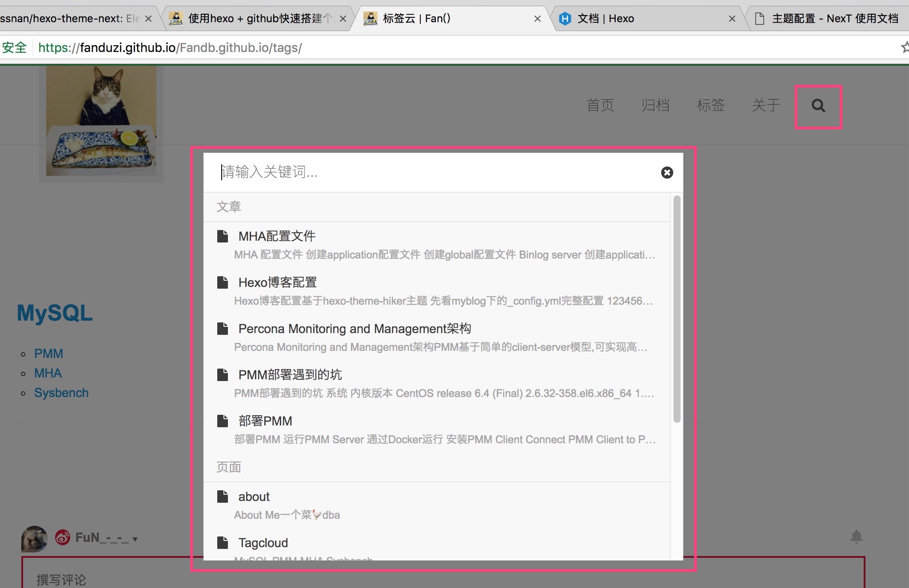Screen dimensions: 909x588
Task: Click the cat avatar profile image
Action: point(101,121)
